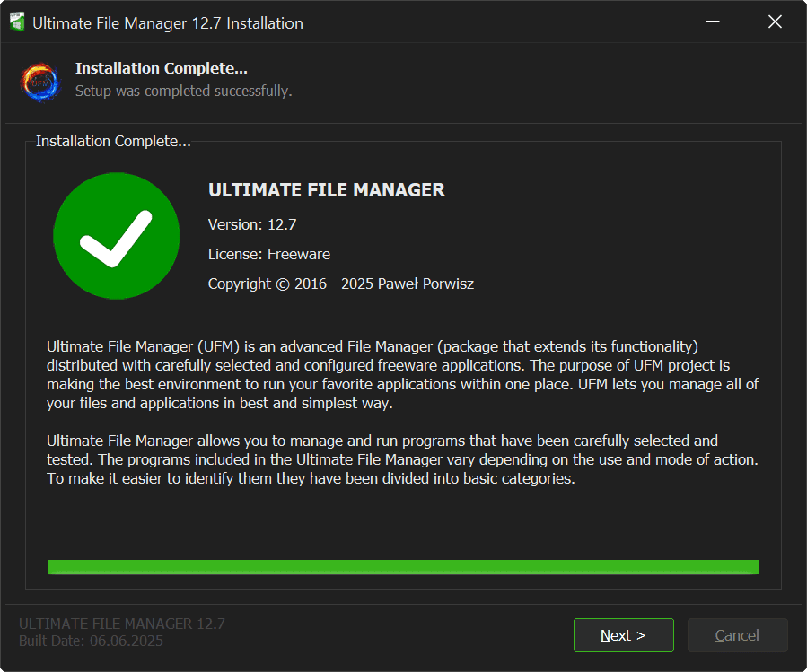Close the installer window
807x672 pixels.
(x=776, y=22)
